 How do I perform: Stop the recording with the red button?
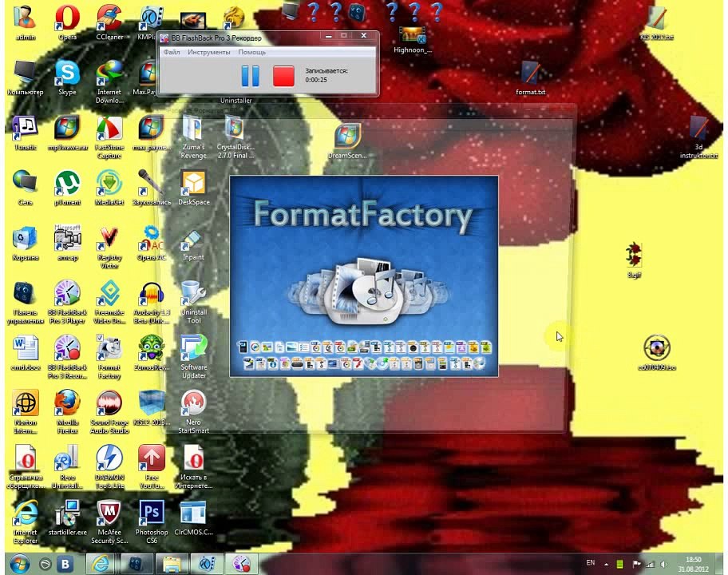point(283,76)
